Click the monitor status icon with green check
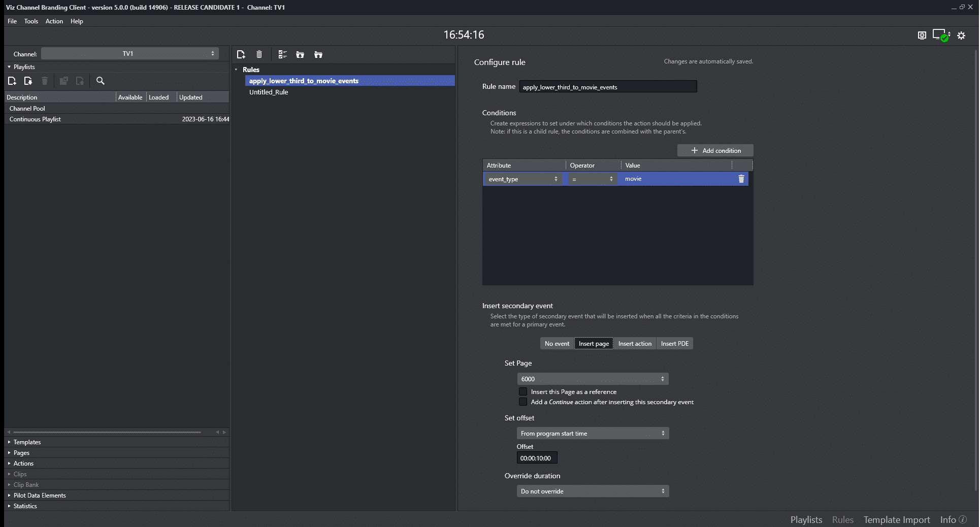 pos(941,36)
